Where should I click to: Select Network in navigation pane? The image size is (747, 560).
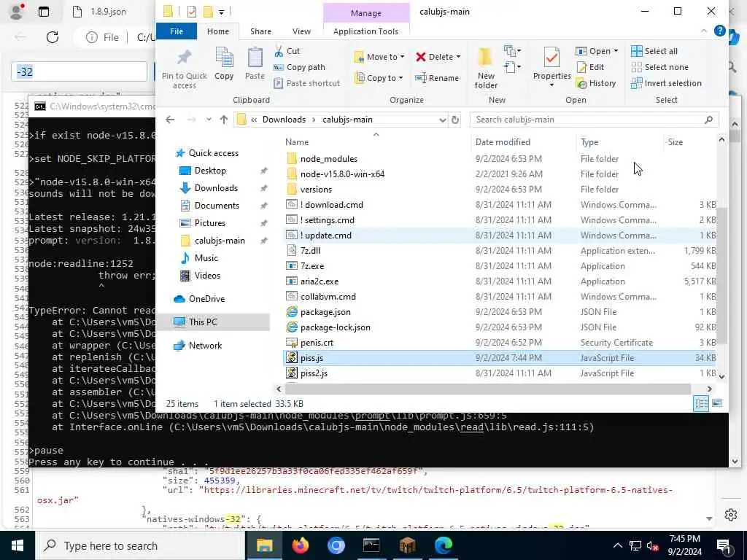click(205, 345)
